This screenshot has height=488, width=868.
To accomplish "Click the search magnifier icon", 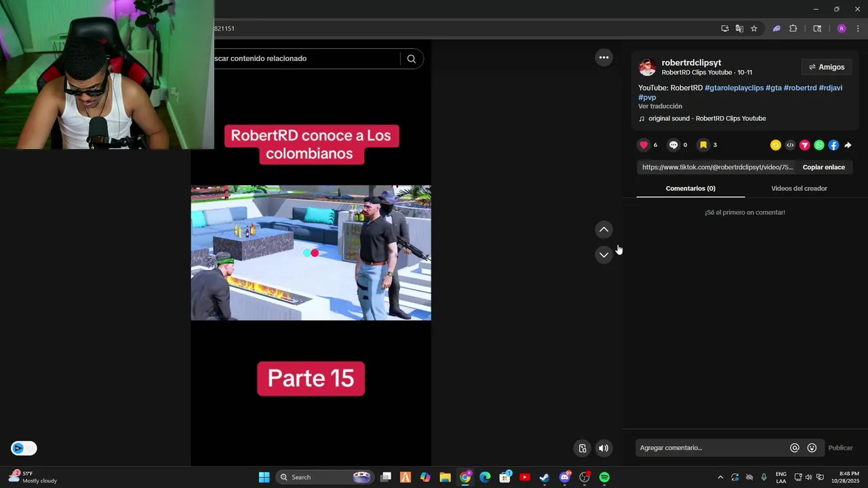I will (411, 59).
